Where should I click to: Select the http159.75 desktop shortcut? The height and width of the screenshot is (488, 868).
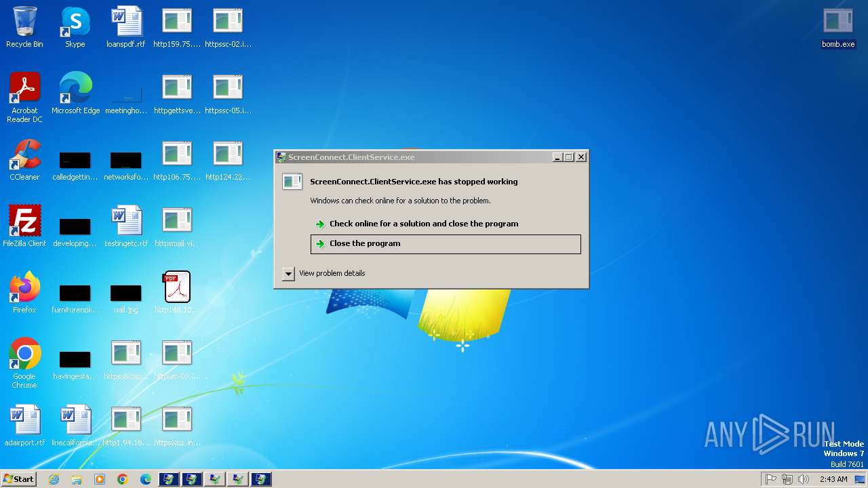[x=177, y=27]
